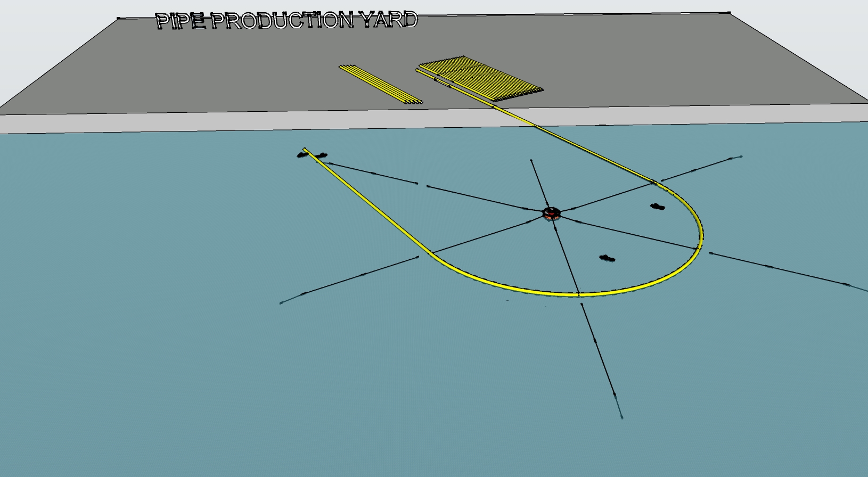Select the small group of pipes in yard
Viewport: 868px width, 477px height.
[381, 84]
